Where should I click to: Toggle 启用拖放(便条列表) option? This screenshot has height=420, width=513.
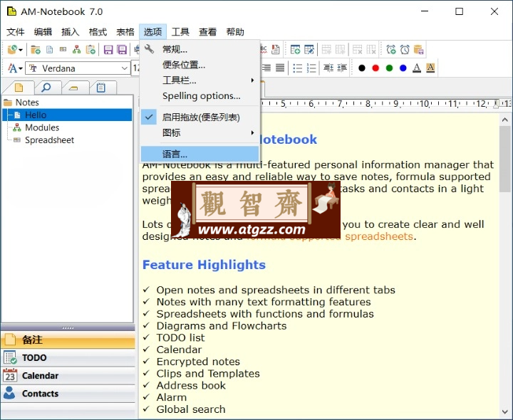pyautogui.click(x=200, y=117)
